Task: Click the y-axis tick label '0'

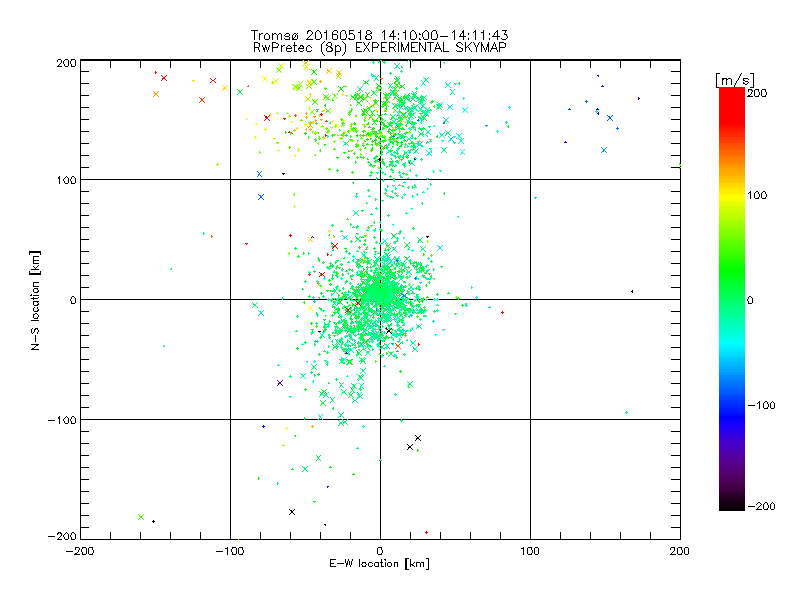Action: pyautogui.click(x=73, y=300)
